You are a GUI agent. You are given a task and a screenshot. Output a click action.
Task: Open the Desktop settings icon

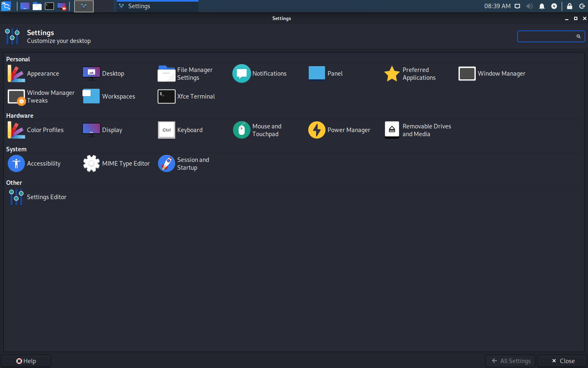coord(91,74)
